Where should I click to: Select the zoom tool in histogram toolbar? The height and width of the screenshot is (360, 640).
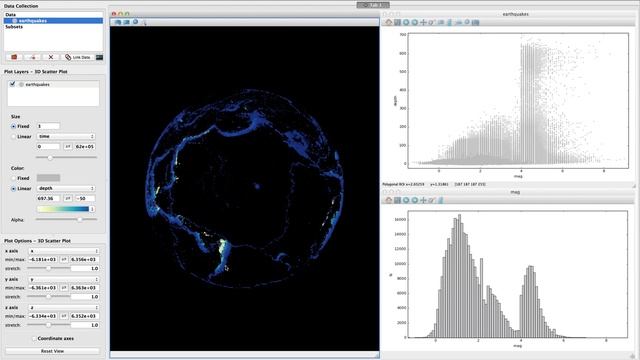point(432,200)
